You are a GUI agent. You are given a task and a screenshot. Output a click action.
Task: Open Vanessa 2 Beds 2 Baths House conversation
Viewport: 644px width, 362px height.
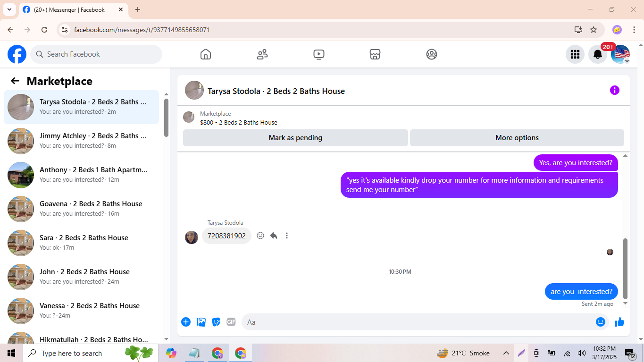point(82,311)
